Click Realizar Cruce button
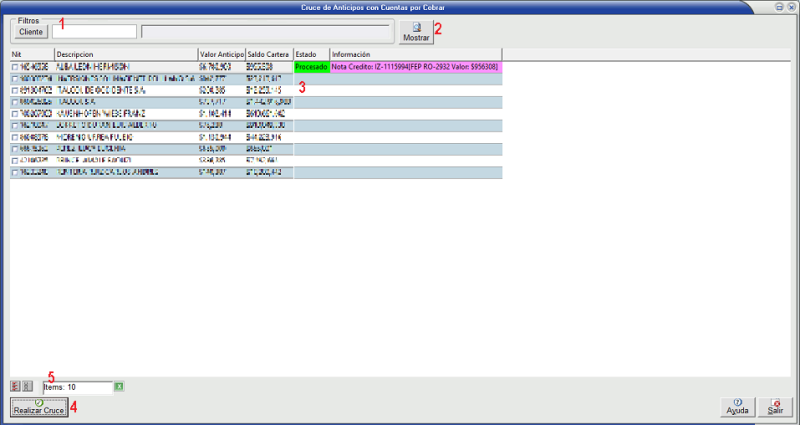The image size is (800, 425). pyautogui.click(x=38, y=407)
